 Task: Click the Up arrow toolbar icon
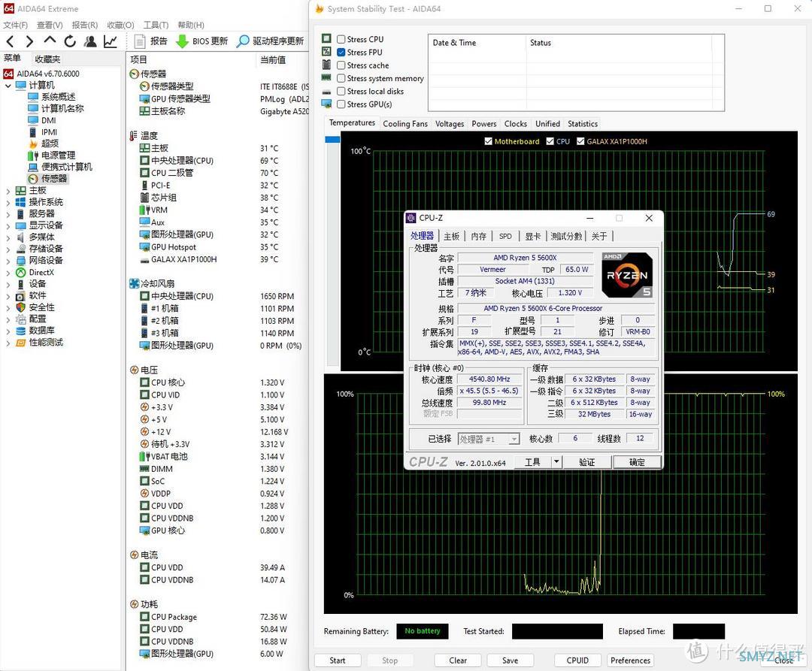pos(50,41)
